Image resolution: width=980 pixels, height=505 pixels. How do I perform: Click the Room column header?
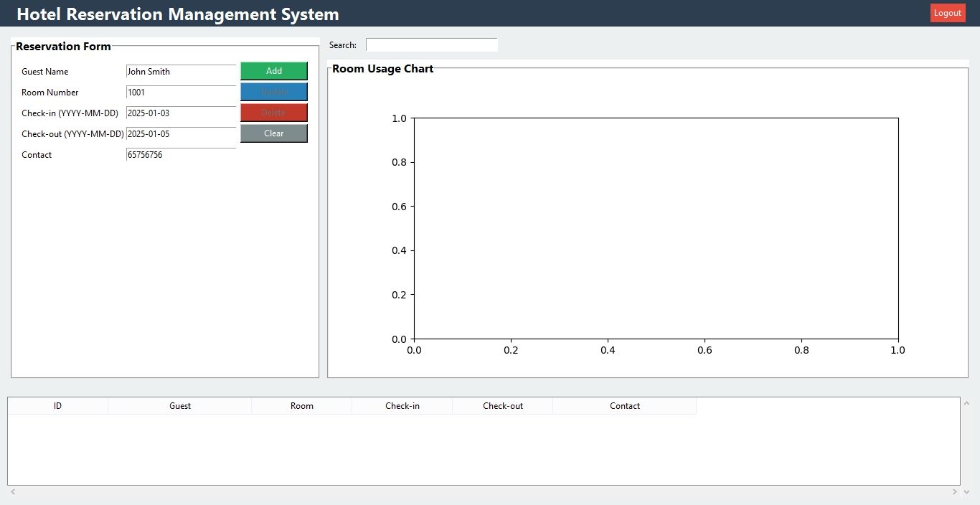point(302,406)
